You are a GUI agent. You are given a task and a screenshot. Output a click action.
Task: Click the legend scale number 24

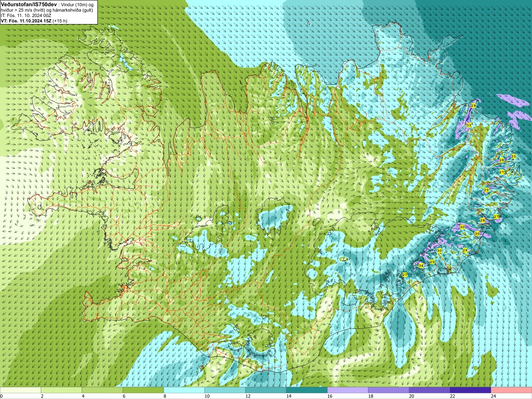click(x=493, y=396)
